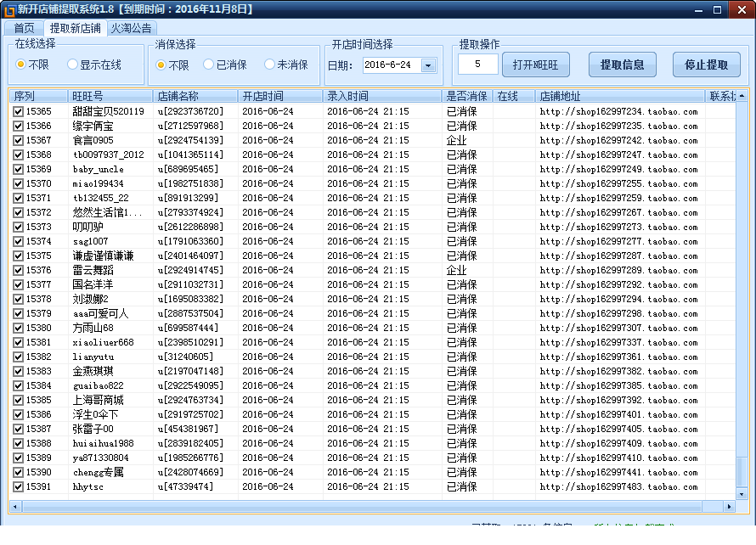
Task: Click the horizontal scrollbar thumb
Action: (363, 507)
